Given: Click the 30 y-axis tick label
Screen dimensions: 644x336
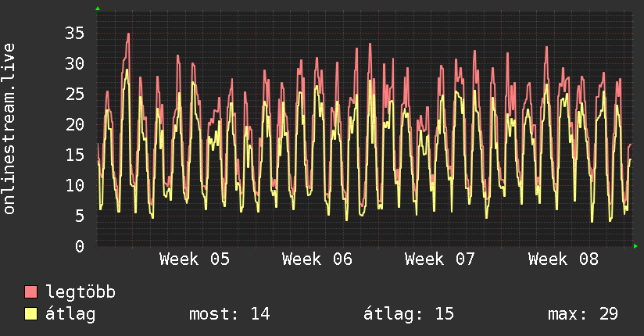Looking at the screenshot, I should pyautogui.click(x=75, y=63).
